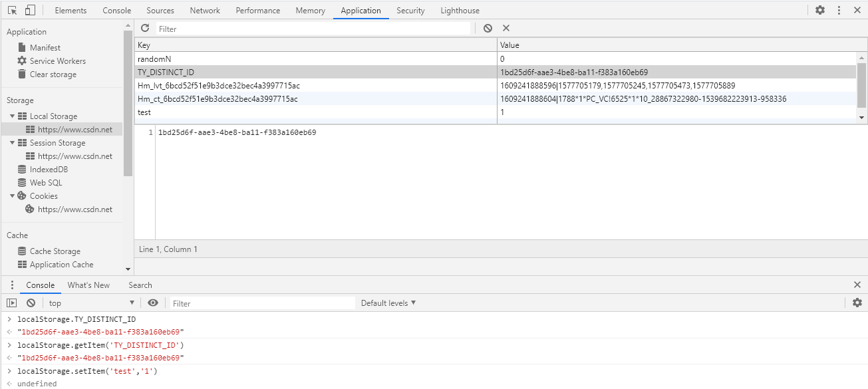Switch to the Sources tab

coord(160,11)
